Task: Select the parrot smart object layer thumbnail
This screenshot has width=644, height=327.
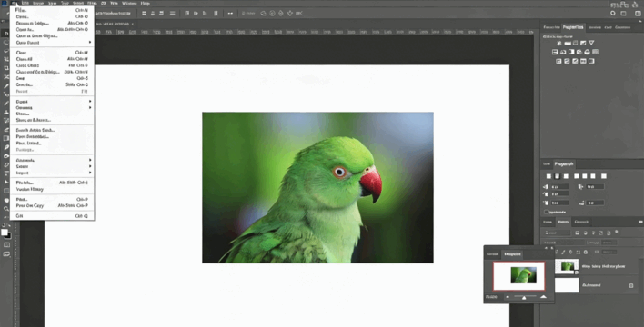Action: (x=567, y=267)
